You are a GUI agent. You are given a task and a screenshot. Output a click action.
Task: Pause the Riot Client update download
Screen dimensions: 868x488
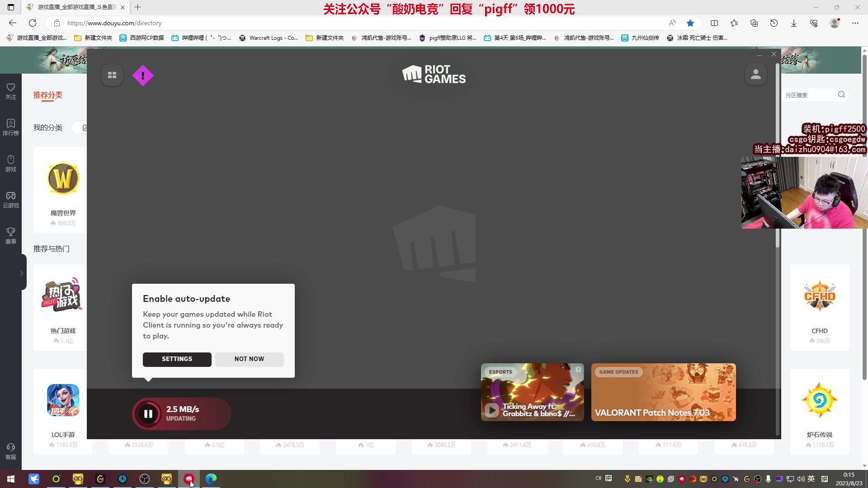coord(148,413)
